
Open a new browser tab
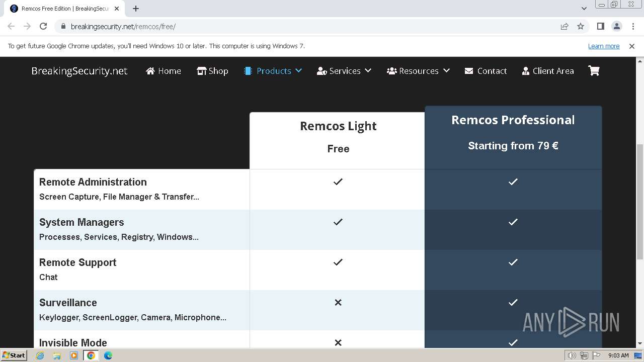click(x=136, y=9)
